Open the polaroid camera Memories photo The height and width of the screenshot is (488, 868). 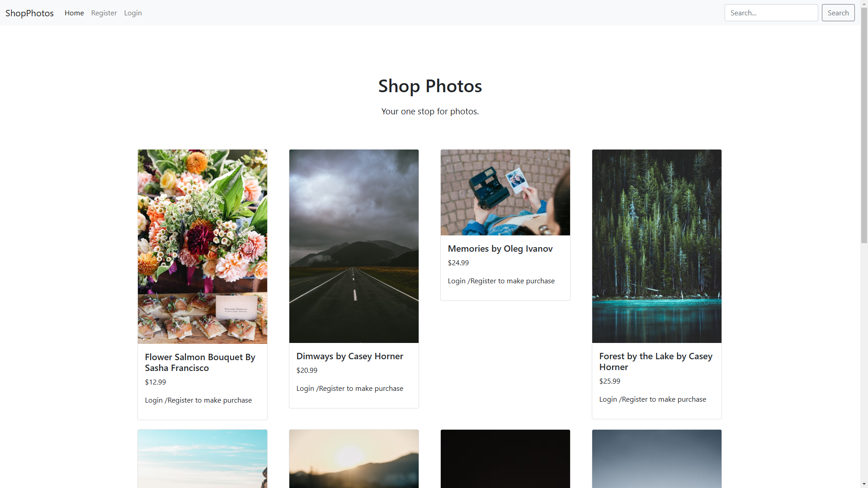point(505,192)
